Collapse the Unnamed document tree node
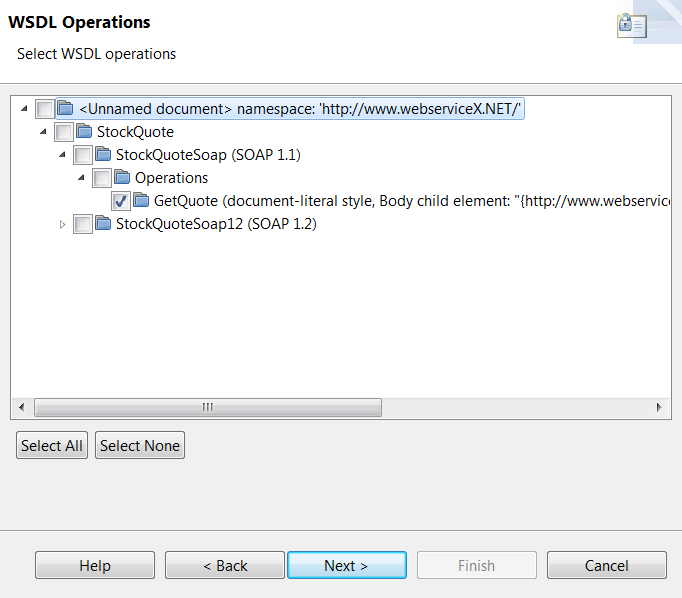682x598 pixels. click(x=24, y=108)
